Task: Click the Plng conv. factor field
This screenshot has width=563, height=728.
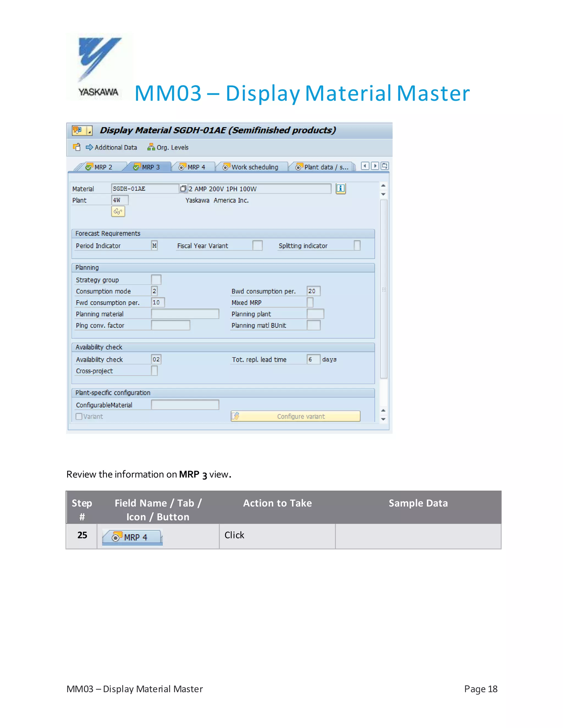Action: 170,325
